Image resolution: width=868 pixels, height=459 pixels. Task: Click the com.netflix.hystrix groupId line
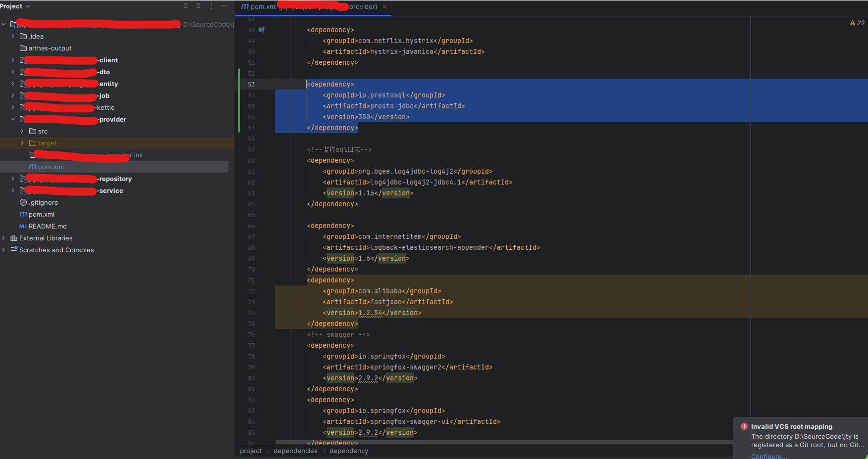(x=398, y=41)
